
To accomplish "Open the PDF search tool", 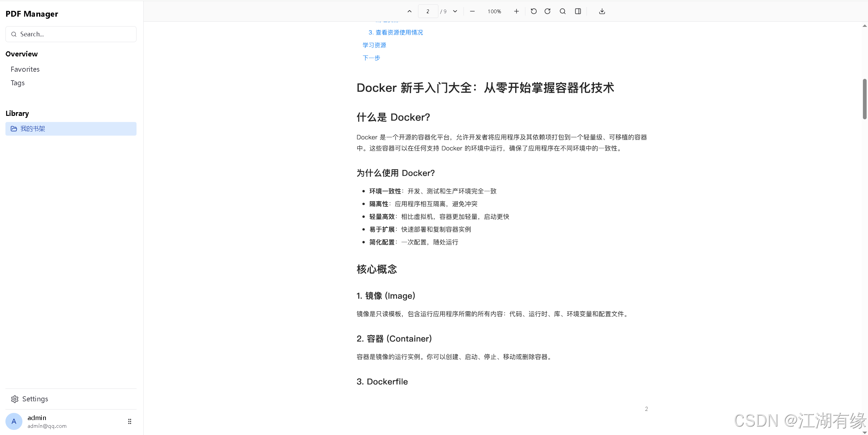I will coord(563,11).
